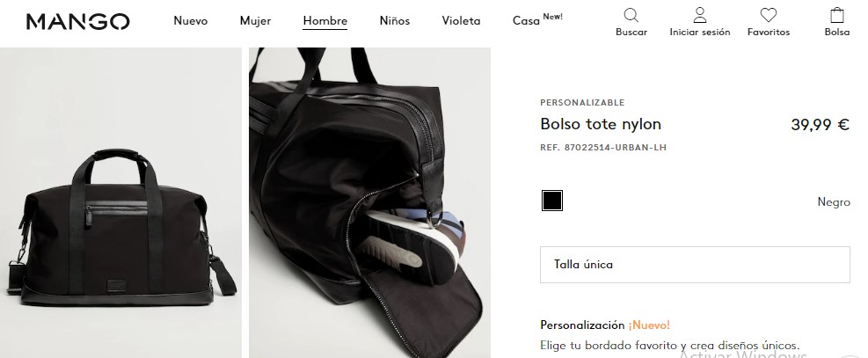Open the Hombre section
The image size is (868, 358).
[x=325, y=21]
